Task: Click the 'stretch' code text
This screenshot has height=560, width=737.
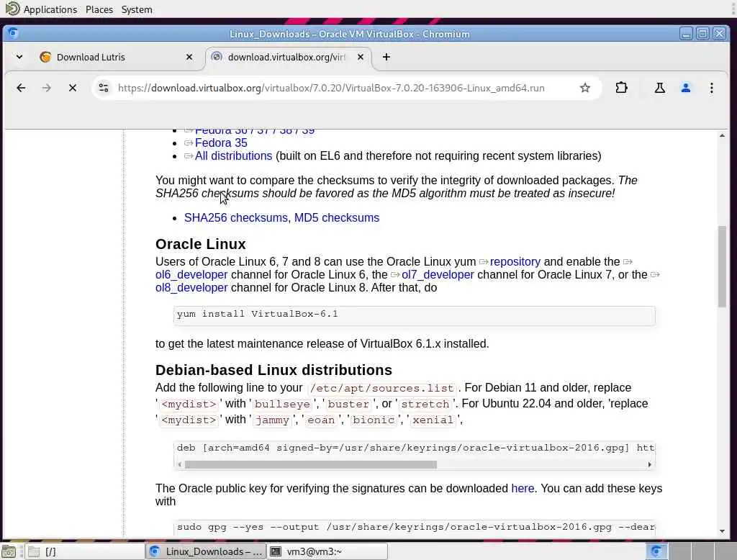Action: [x=425, y=405]
